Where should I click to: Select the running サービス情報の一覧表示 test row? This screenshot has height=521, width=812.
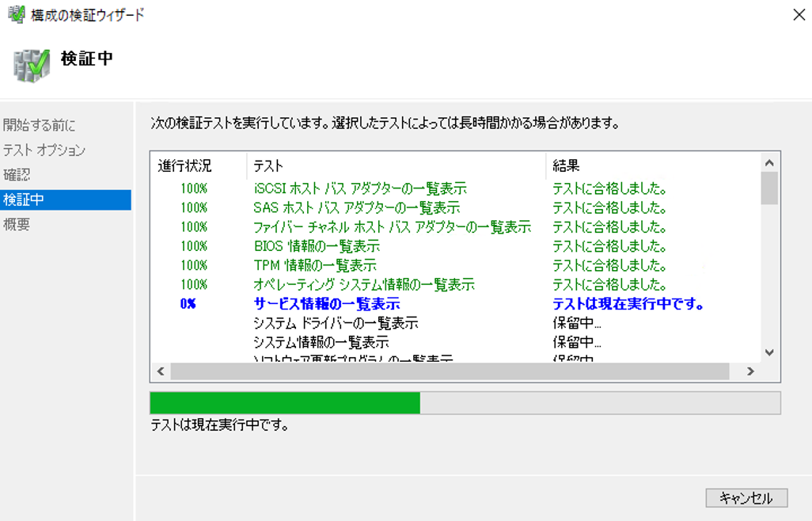[x=326, y=304]
